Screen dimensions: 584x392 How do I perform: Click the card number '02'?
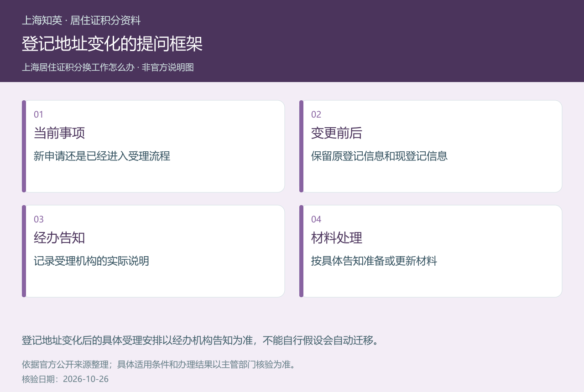coord(316,114)
